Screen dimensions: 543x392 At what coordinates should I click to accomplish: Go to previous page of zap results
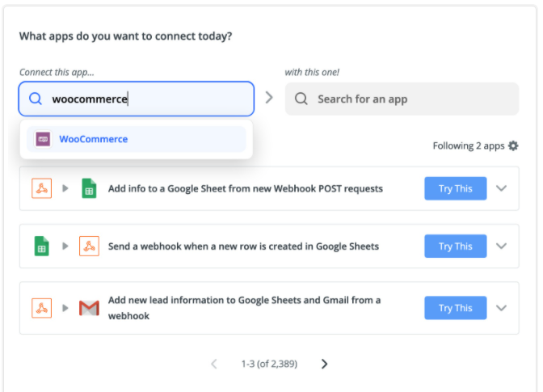(x=214, y=364)
